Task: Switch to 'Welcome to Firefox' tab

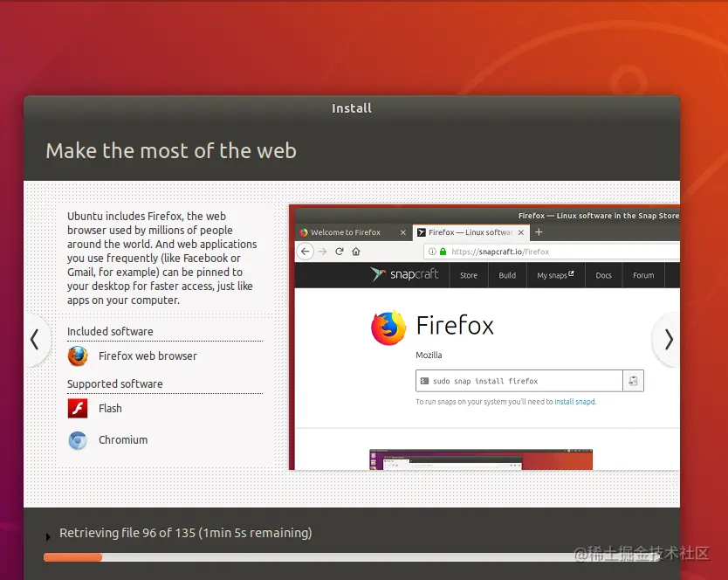Action: point(353,232)
